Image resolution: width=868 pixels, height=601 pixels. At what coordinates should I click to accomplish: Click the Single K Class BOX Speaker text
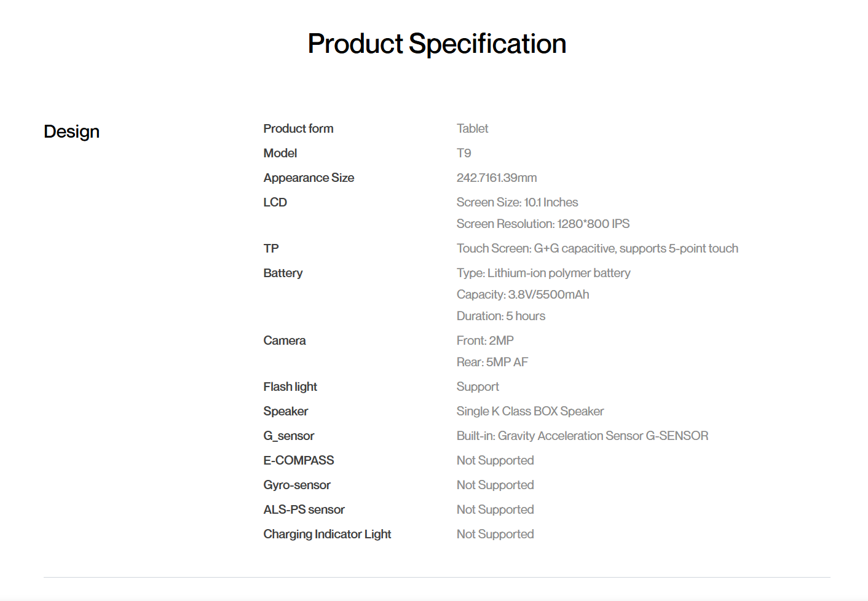point(530,411)
